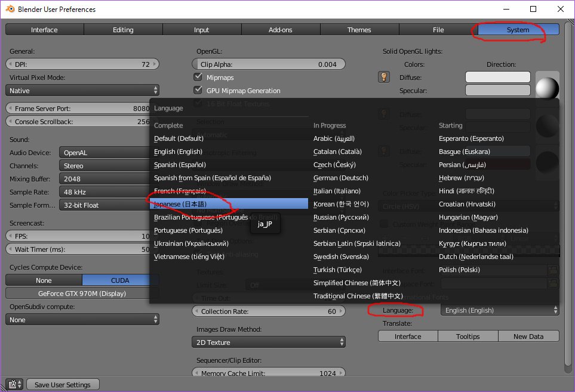Viewport: 575px width, 392px height.
Task: Open the editor type selector icon beside Save User Settings
Action: pos(15,384)
